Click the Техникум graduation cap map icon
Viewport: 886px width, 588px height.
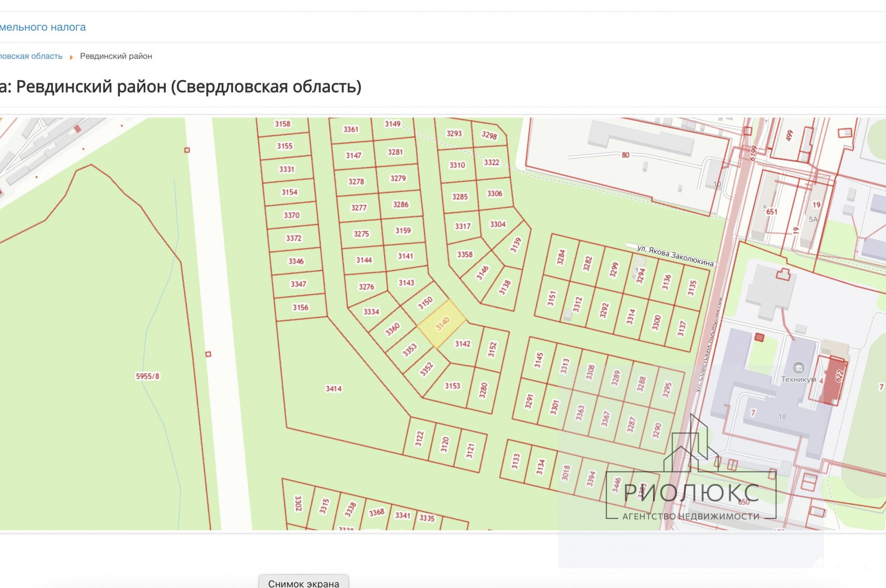coord(798,368)
